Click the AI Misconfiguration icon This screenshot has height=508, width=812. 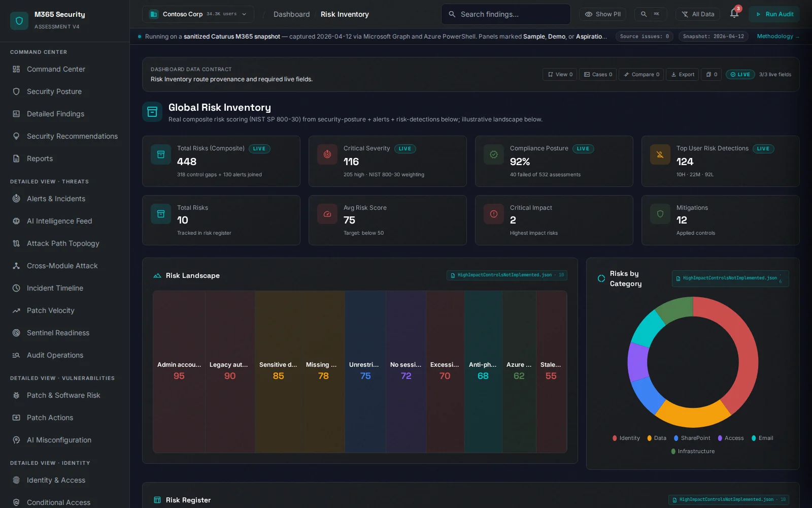coord(16,440)
